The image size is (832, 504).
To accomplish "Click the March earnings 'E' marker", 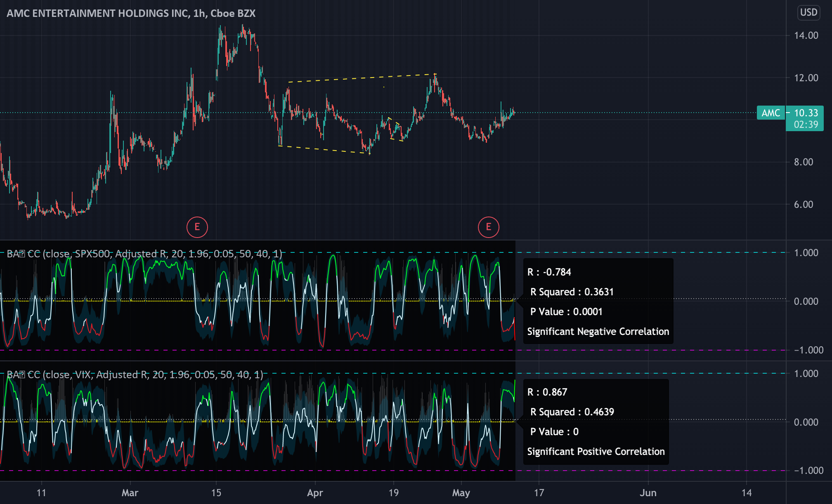I will pyautogui.click(x=197, y=226).
